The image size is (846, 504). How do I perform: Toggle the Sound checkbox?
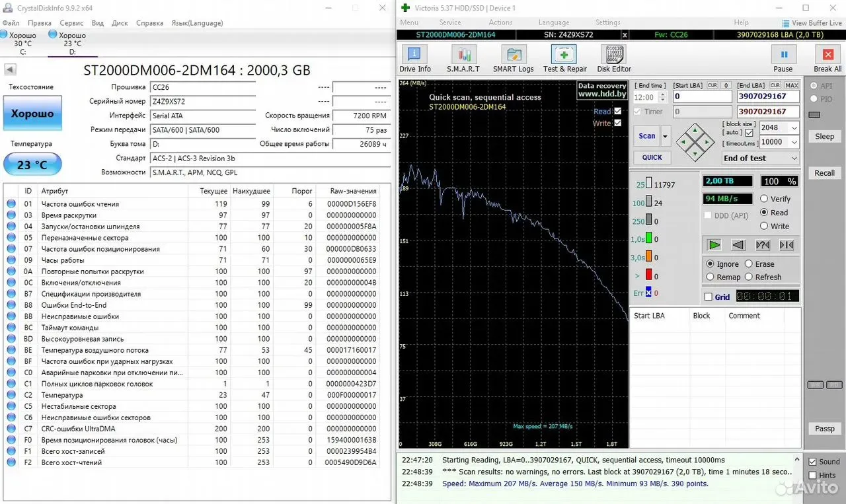pos(813,462)
